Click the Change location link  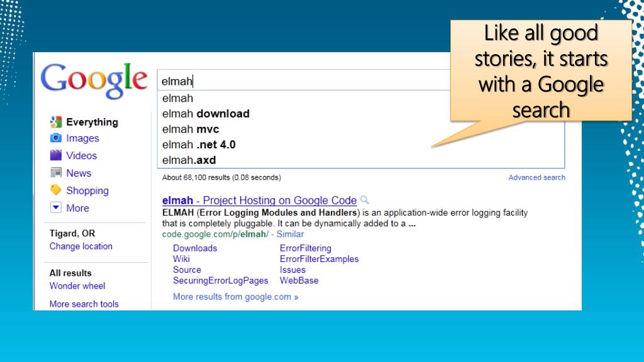81,246
